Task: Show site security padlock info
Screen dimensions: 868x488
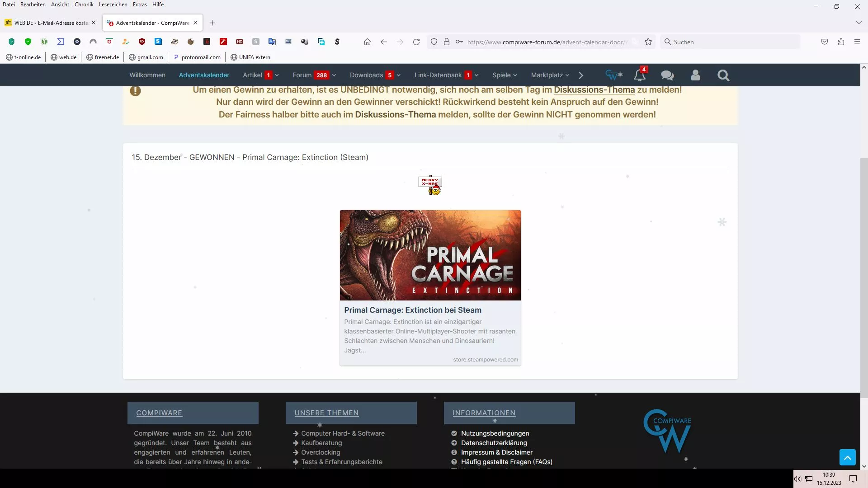Action: (447, 42)
